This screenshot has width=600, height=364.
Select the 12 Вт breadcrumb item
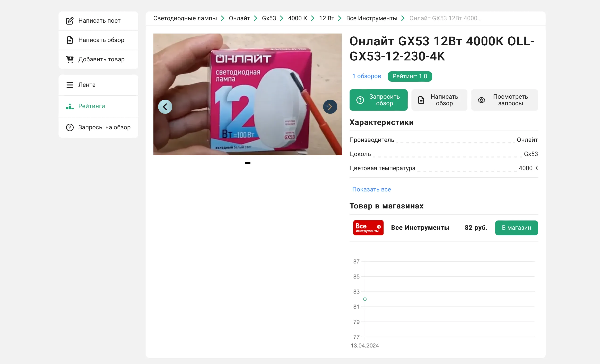tap(326, 18)
